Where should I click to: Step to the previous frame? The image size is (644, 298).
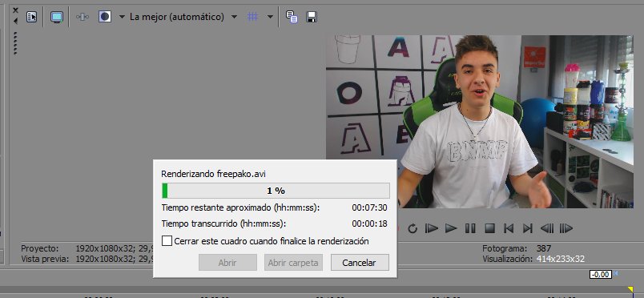(x=546, y=228)
